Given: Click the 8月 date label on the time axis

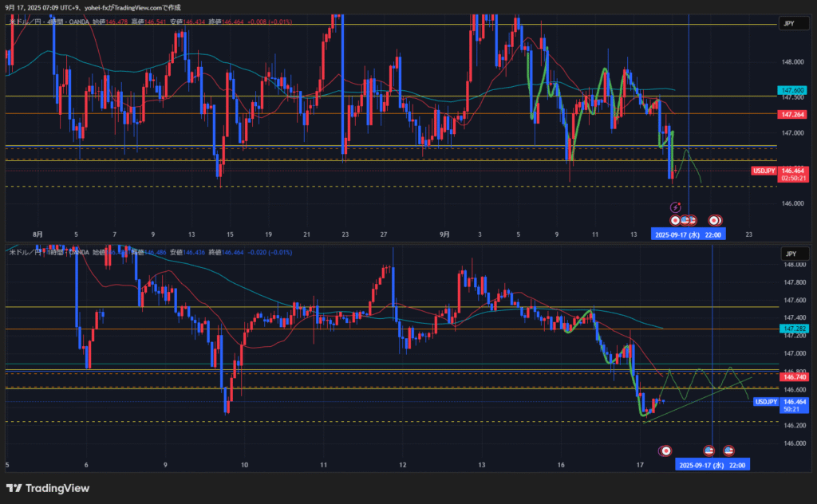Looking at the screenshot, I should [x=37, y=234].
